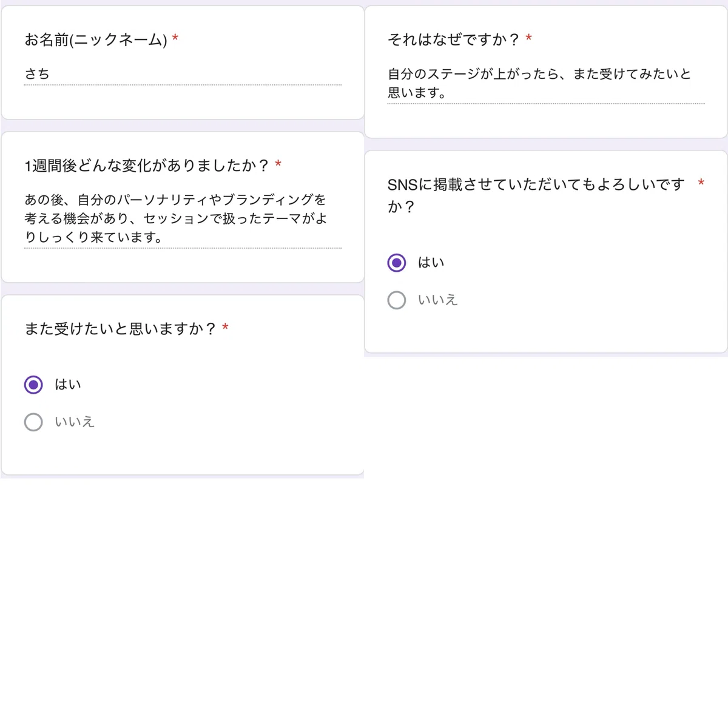The height and width of the screenshot is (728, 728).
Task: Click the はい label text under また受けたいと思いますか
Action: (x=68, y=385)
